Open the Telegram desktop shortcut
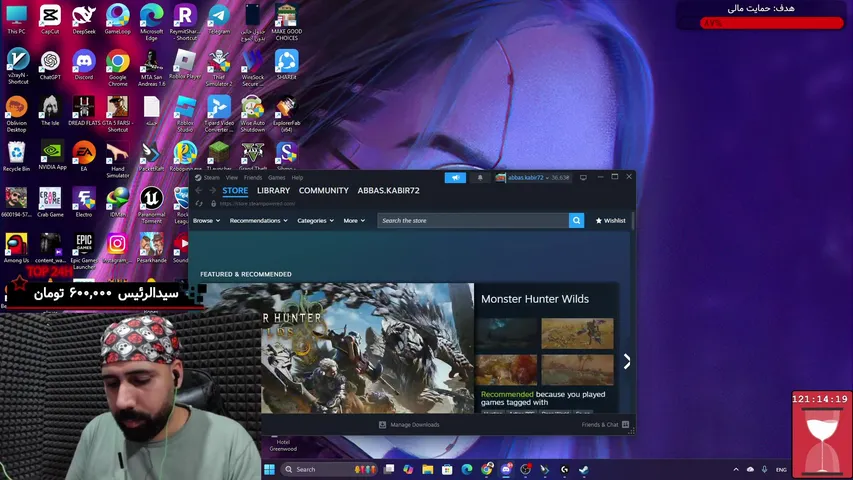 point(219,19)
